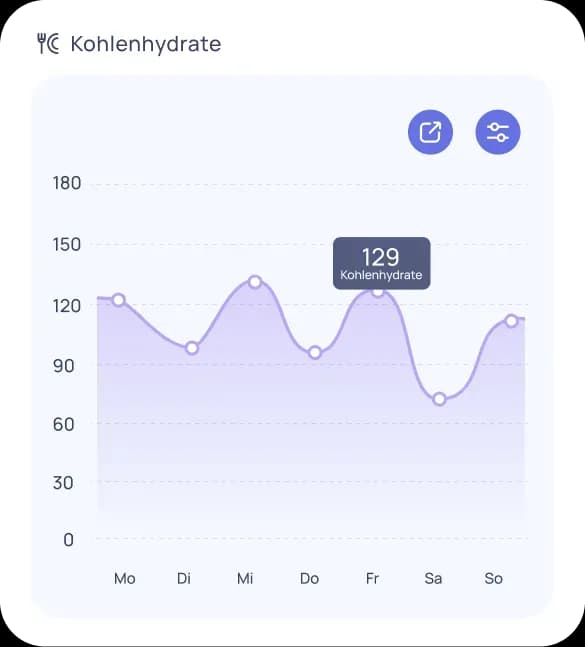Click the Di axis label
Viewport: 585px width, 647px height.
[x=184, y=579]
